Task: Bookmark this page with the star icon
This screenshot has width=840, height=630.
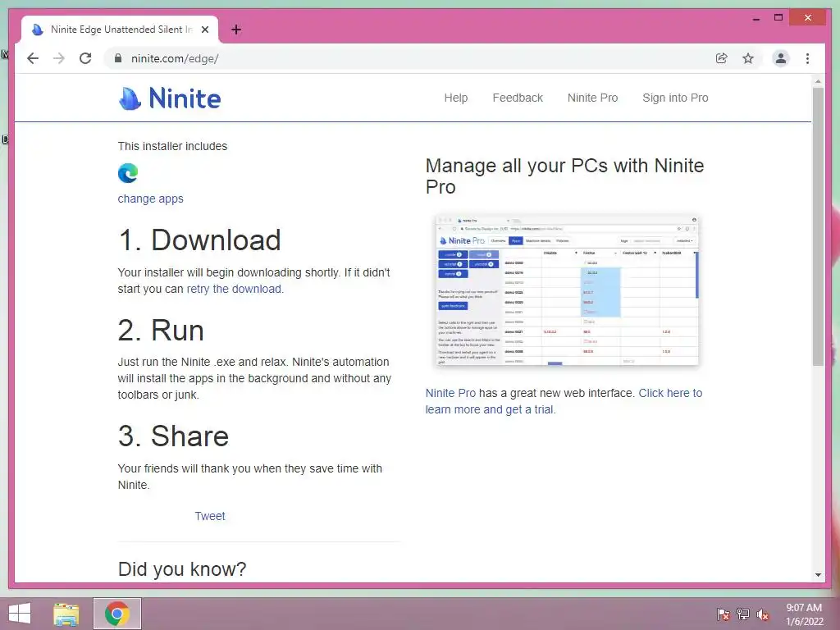Action: (748, 58)
